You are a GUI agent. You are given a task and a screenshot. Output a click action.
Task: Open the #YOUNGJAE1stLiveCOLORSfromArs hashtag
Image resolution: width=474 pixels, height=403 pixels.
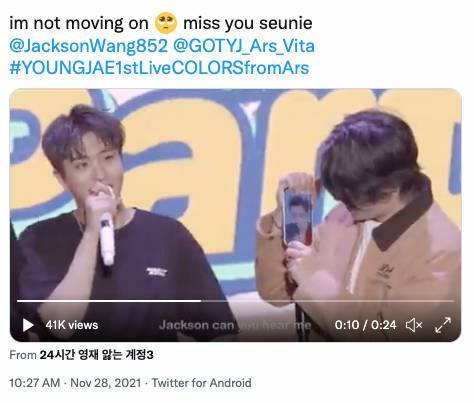(159, 68)
